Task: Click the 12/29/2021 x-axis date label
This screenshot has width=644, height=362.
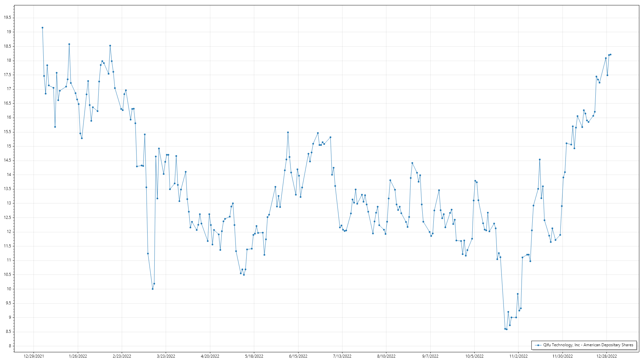Action: click(34, 356)
